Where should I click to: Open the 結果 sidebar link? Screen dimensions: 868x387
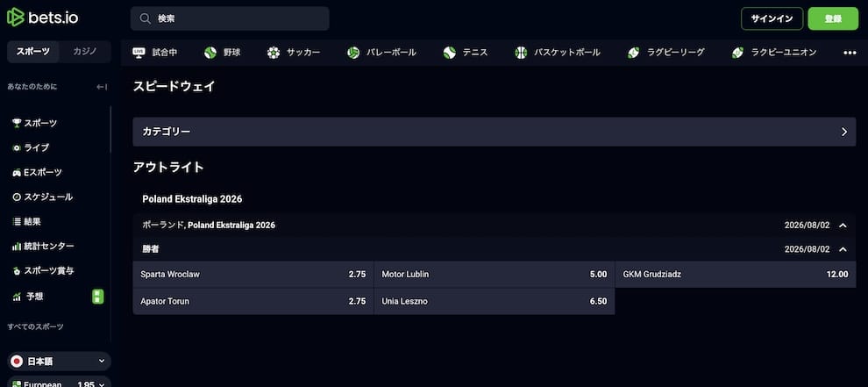(x=32, y=221)
